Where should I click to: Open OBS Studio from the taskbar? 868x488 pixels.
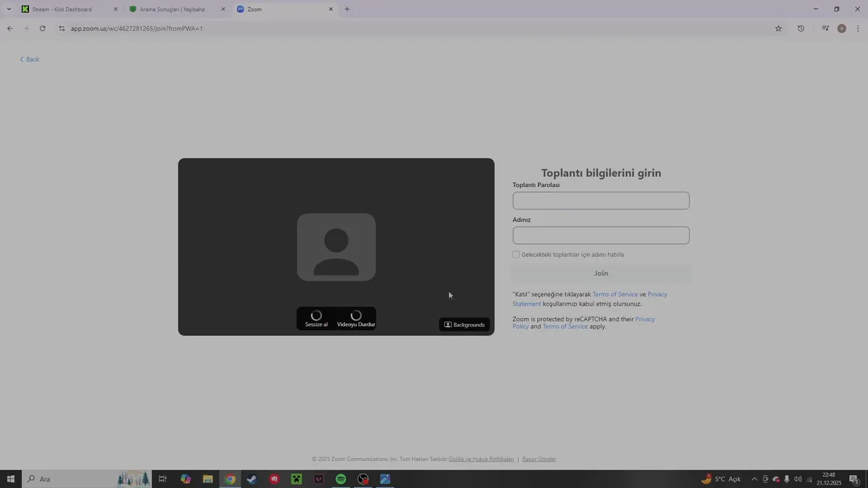363,479
